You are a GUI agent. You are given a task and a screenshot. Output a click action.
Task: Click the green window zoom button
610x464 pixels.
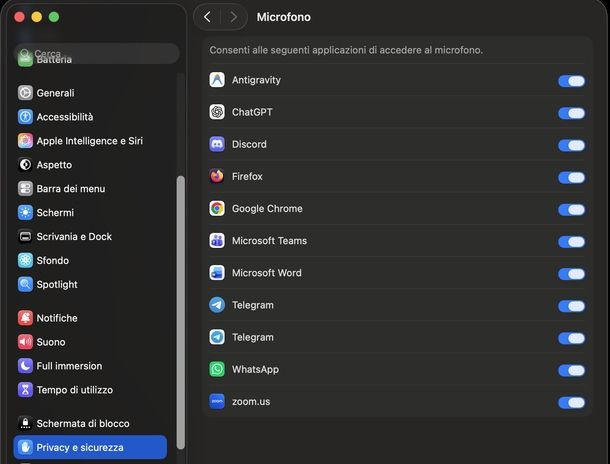coord(54,17)
